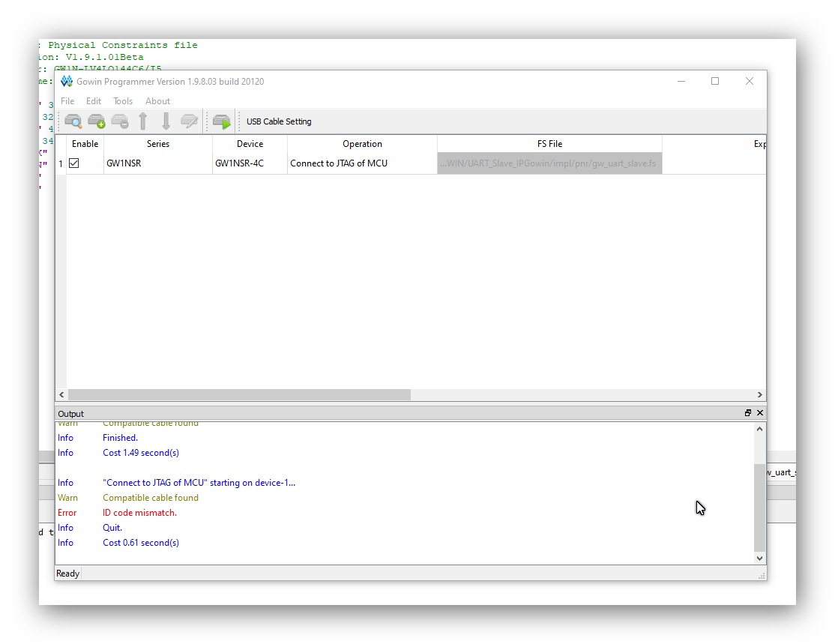Click the device table horizontal scrollbar thumb
The height and width of the screenshot is (644, 835).
(x=240, y=394)
